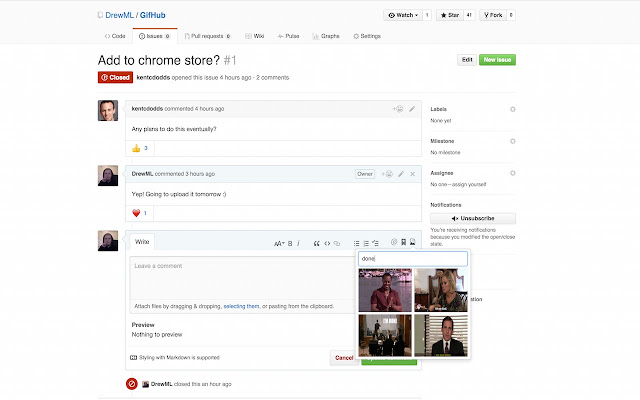Image resolution: width=640 pixels, height=400 pixels.
Task: Click the Unsubscribe button
Action: pos(473,218)
